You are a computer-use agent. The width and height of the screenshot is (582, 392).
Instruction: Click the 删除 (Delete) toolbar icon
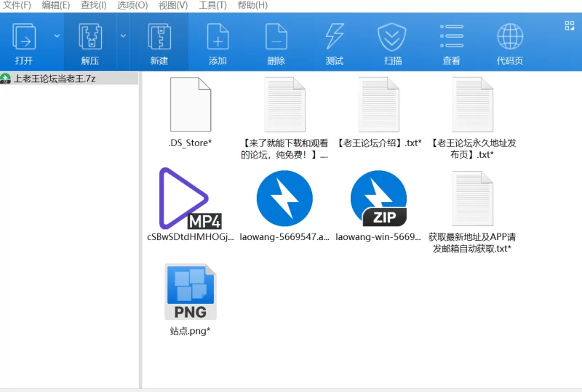click(276, 36)
